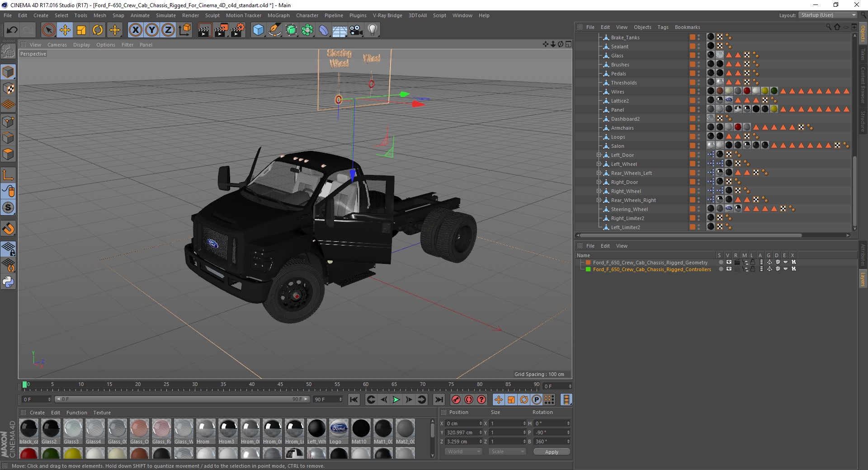The height and width of the screenshot is (470, 868).
Task: Toggle visibility dots of Wires object
Action: pos(699,91)
